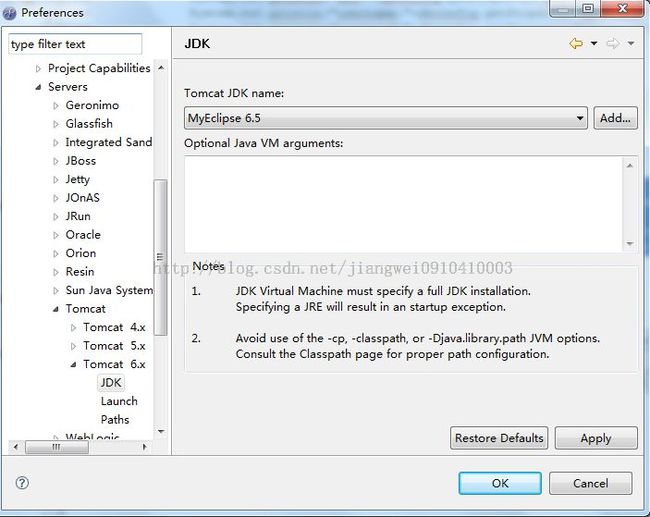Click the Preferences window title icon
Image resolution: width=650 pixels, height=517 pixels.
coord(10,13)
